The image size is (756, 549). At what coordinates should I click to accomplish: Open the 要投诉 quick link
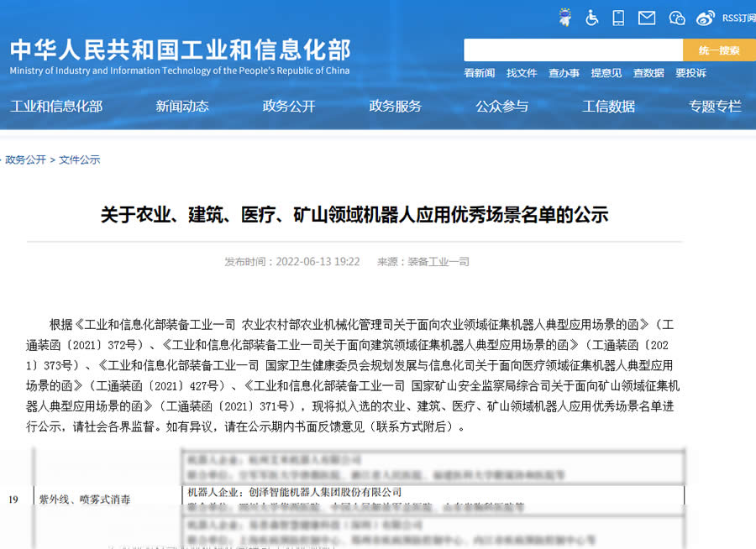pyautogui.click(x=690, y=73)
